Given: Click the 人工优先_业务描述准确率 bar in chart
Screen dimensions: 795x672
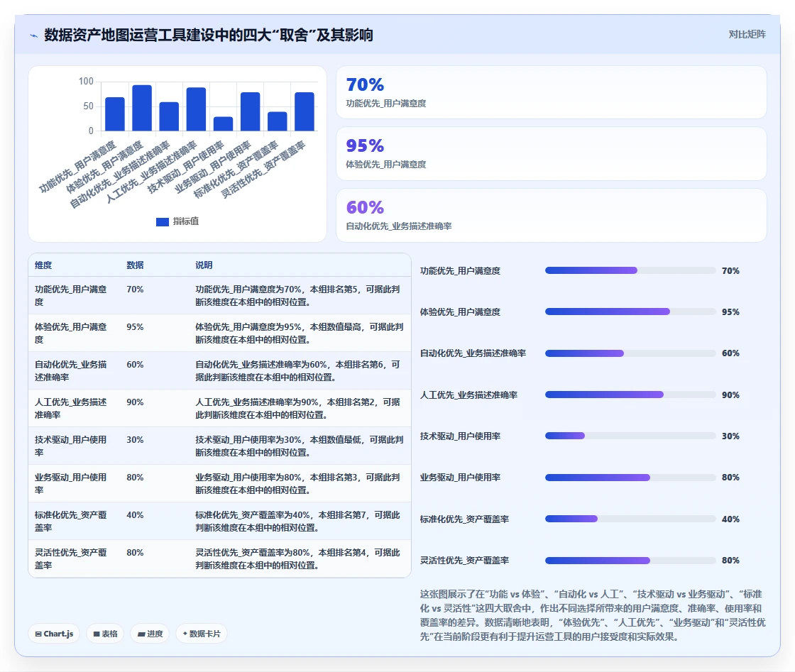Looking at the screenshot, I should pos(196,109).
